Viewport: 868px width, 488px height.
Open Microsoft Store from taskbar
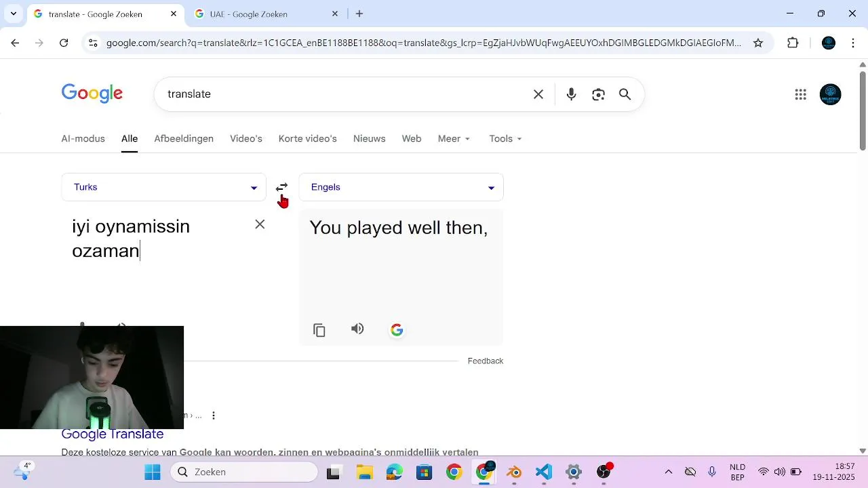click(425, 472)
